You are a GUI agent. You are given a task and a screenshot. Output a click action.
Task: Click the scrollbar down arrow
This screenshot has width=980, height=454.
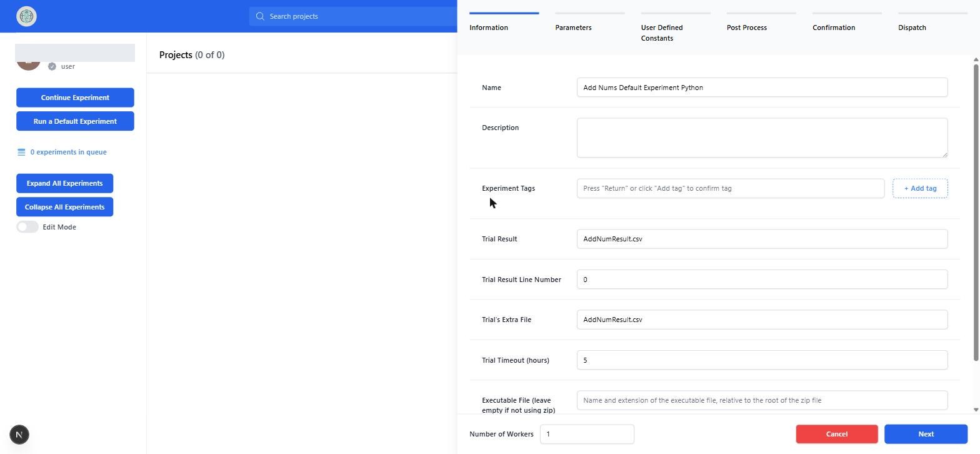pyautogui.click(x=976, y=410)
